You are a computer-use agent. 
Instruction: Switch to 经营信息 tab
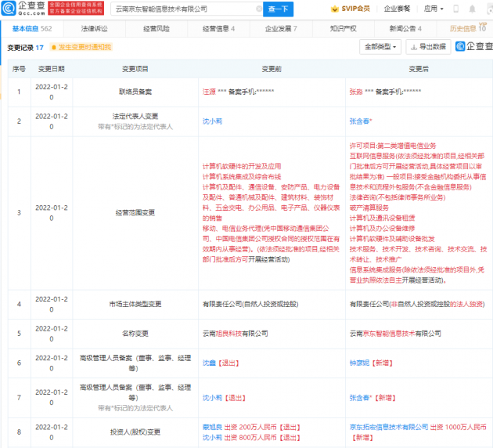(x=218, y=29)
